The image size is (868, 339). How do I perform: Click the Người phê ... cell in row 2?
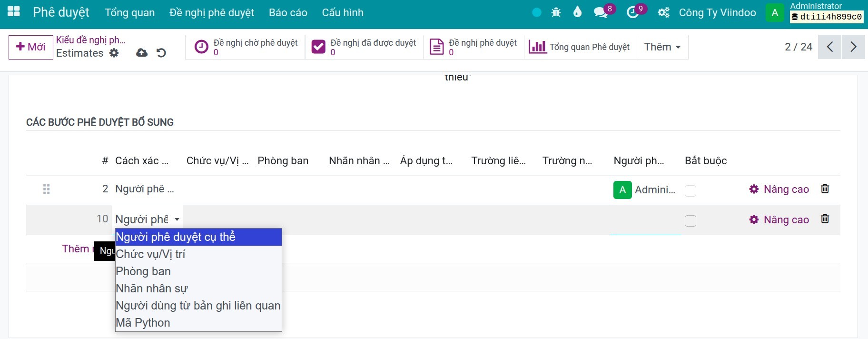coord(145,189)
